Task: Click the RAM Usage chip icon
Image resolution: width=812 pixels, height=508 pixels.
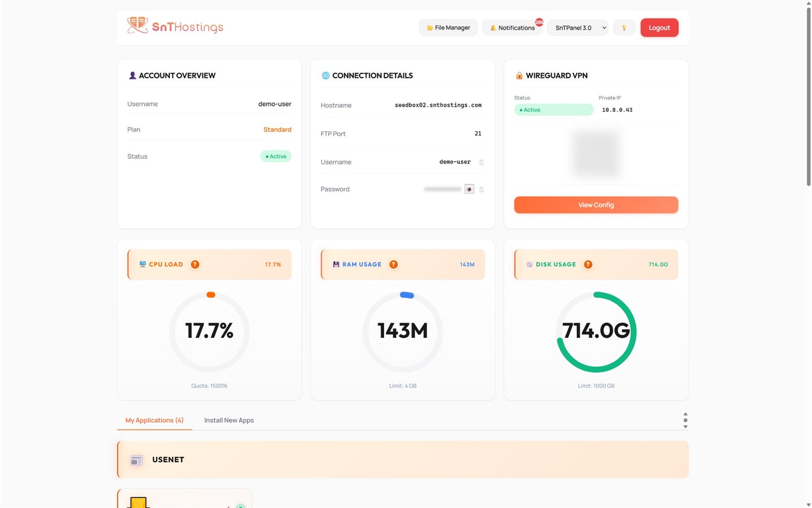Action: point(336,264)
